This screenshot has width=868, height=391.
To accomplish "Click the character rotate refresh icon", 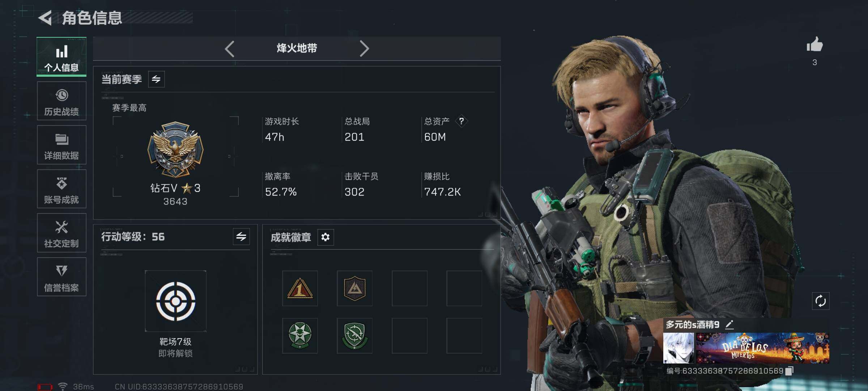I will [x=820, y=301].
